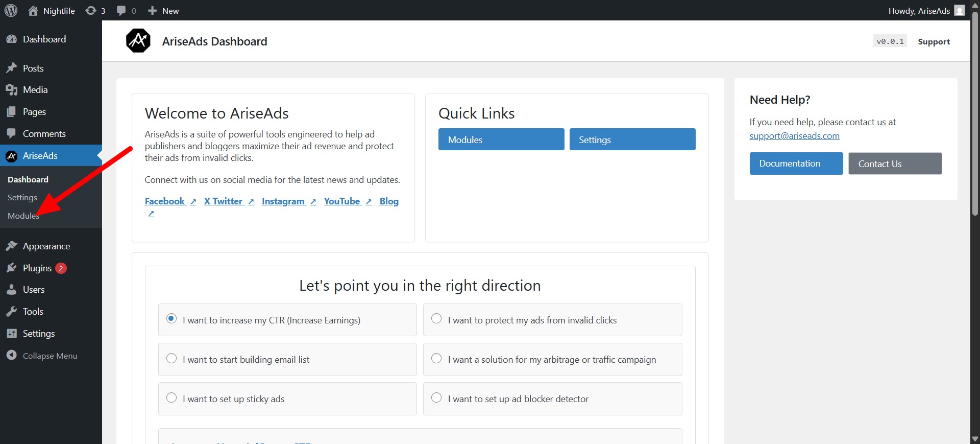Screen dimensions: 980x444
Task: Click external link arrow beside YouTube
Action: (369, 202)
